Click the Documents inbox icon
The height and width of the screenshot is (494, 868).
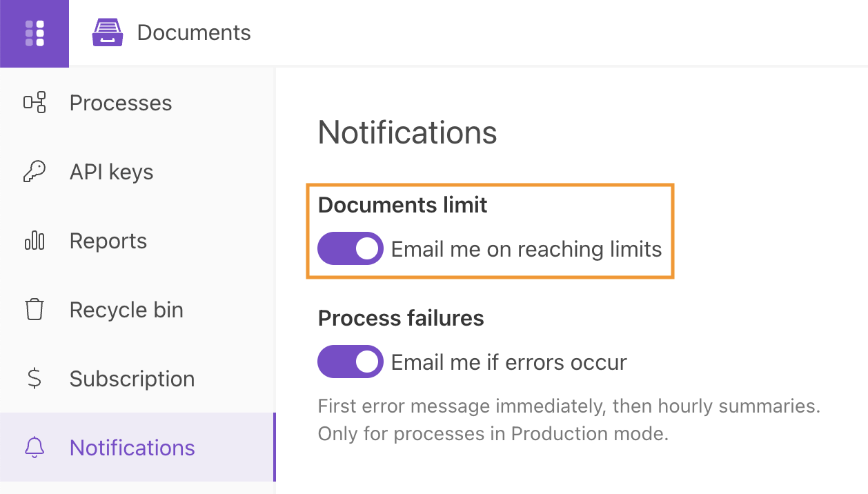107,32
